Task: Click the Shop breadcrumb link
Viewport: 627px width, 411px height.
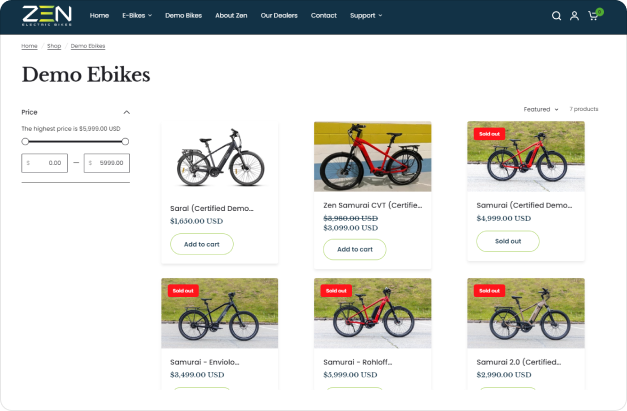Action: click(54, 46)
